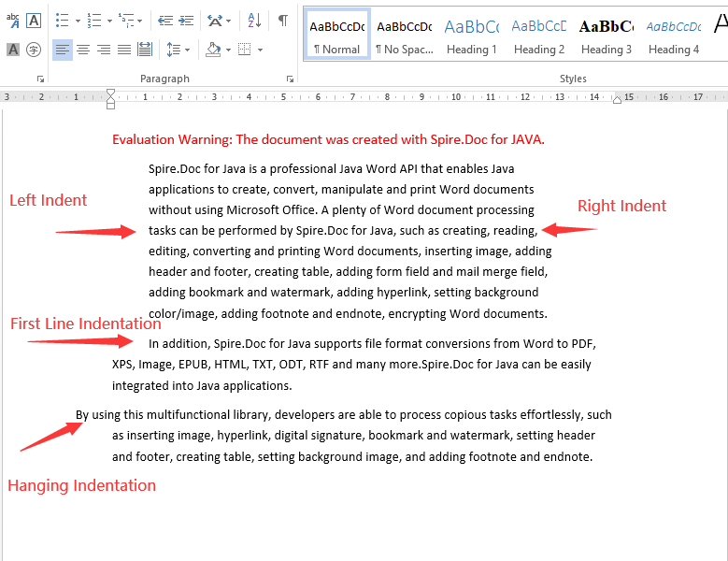
Task: Open the Borders dropdown arrow
Action: 260,50
